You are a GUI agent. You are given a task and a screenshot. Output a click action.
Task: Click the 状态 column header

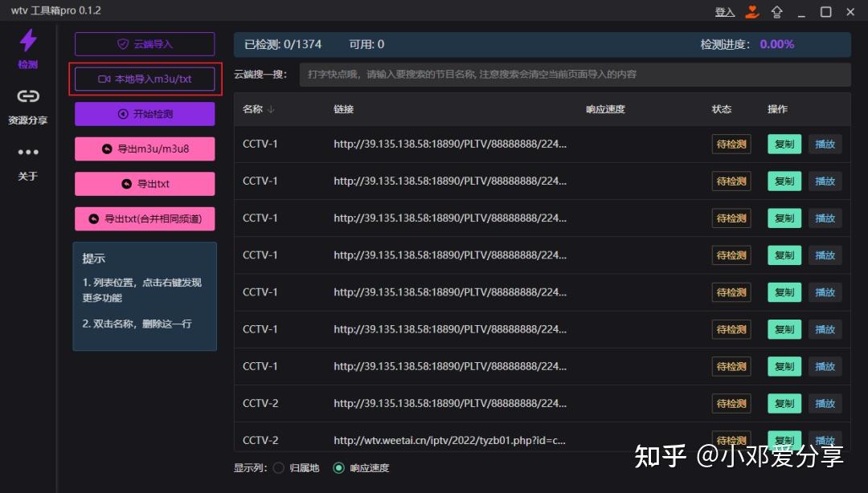pyautogui.click(x=721, y=109)
